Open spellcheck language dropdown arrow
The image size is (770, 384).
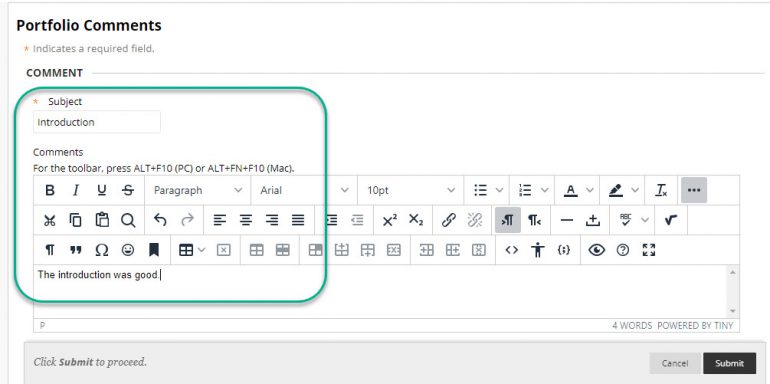[645, 220]
